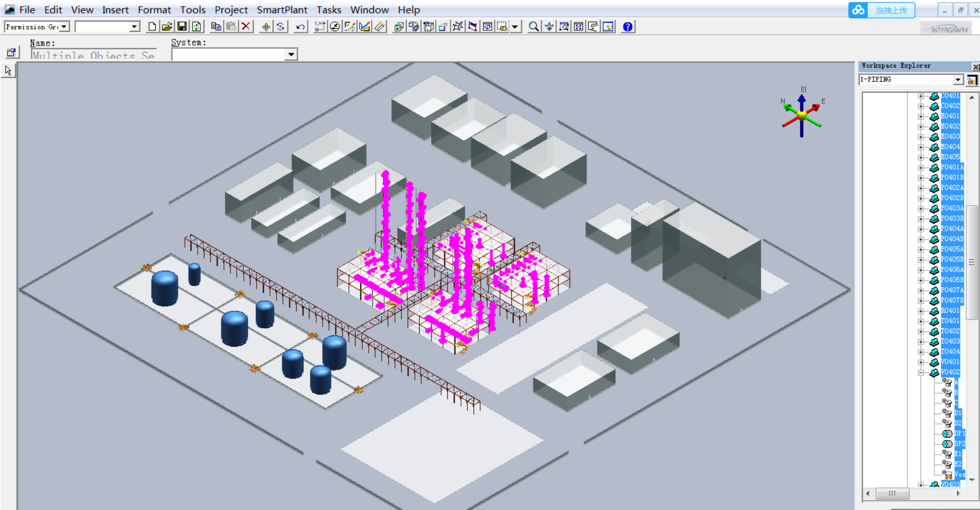Expand the C0401 tree node
Screen dimensions: 980x510
coord(921,96)
